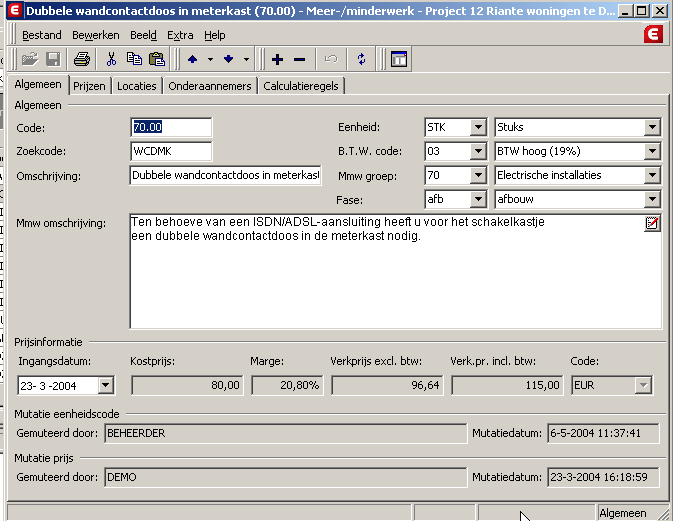The height and width of the screenshot is (521, 673).
Task: Open the Bestand menu
Action: [x=42, y=35]
